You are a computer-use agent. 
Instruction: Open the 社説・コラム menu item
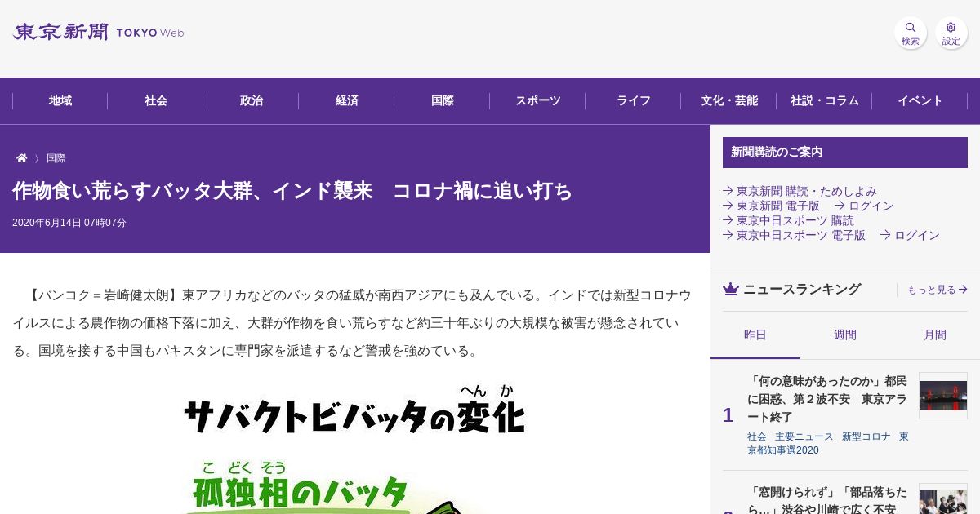[x=825, y=101]
